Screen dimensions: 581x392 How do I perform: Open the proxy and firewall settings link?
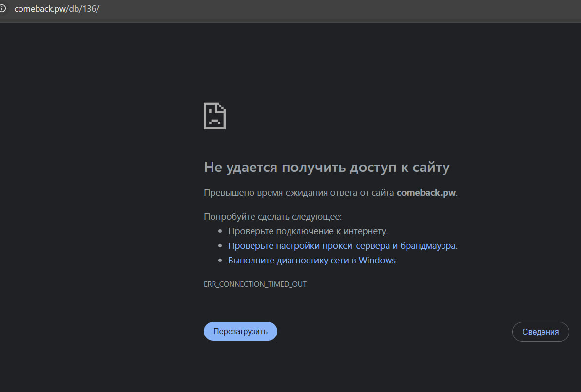click(x=342, y=246)
